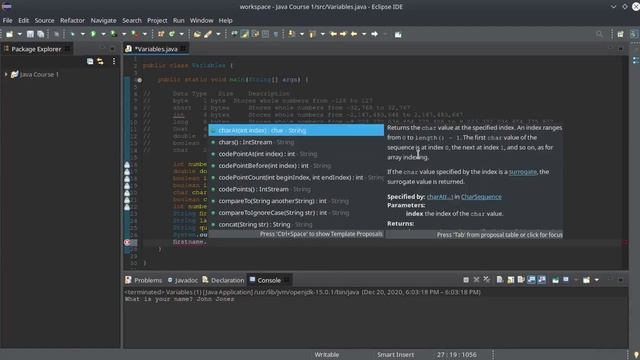Click the Last Edit Location arrow icon
This screenshot has height=360, width=640.
(333, 34)
